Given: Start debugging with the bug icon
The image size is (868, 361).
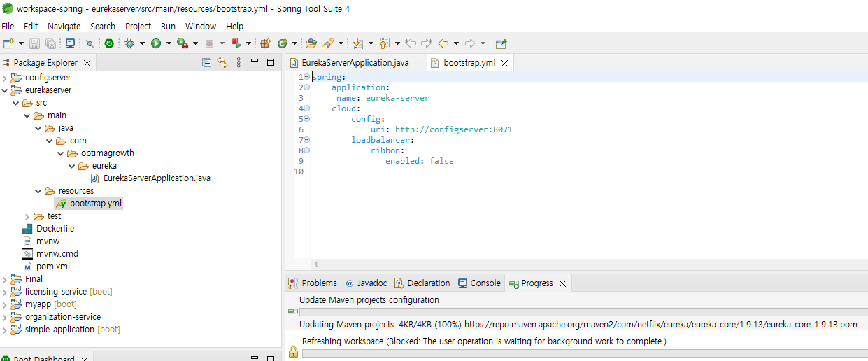Looking at the screenshot, I should (x=130, y=43).
